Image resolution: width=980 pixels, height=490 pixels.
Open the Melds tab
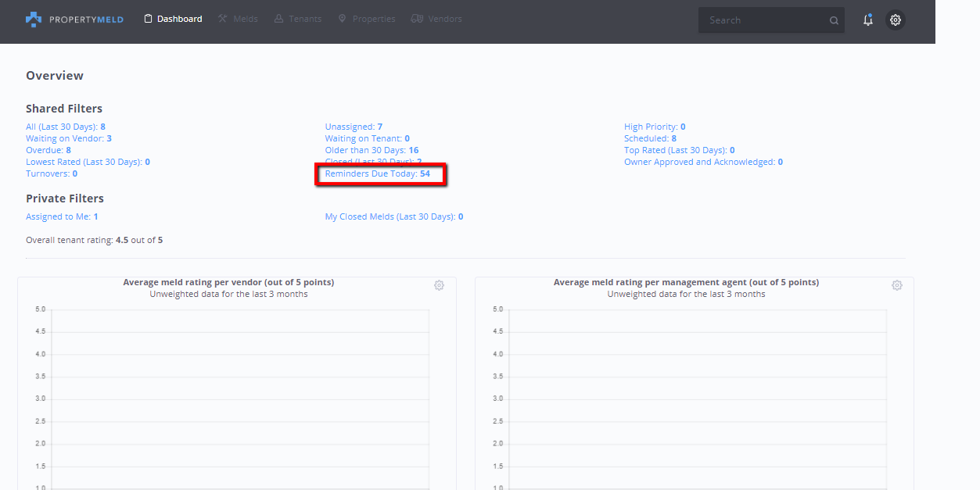(x=238, y=19)
